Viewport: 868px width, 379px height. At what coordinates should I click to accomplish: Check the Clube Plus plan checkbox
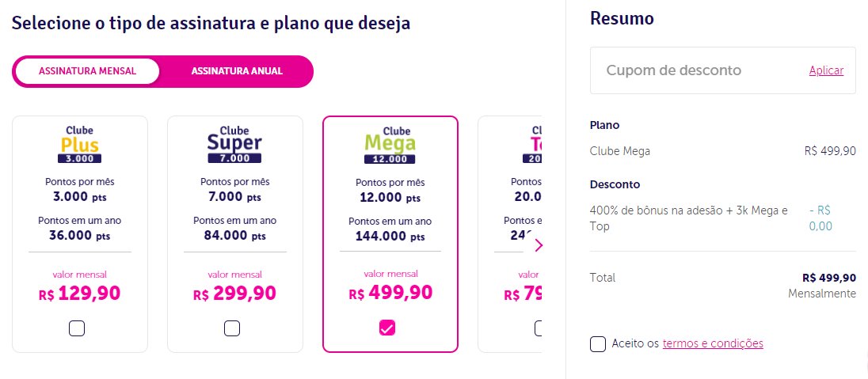click(77, 328)
